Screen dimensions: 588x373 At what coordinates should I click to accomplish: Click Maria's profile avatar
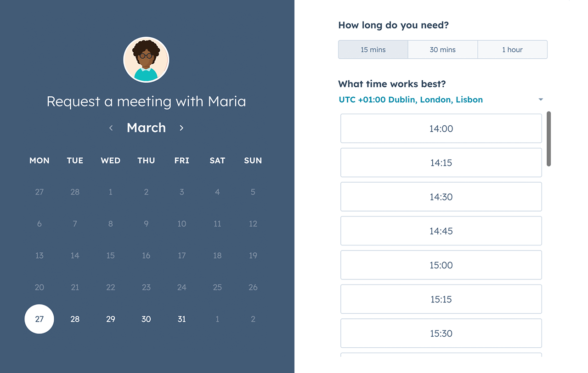pos(146,59)
